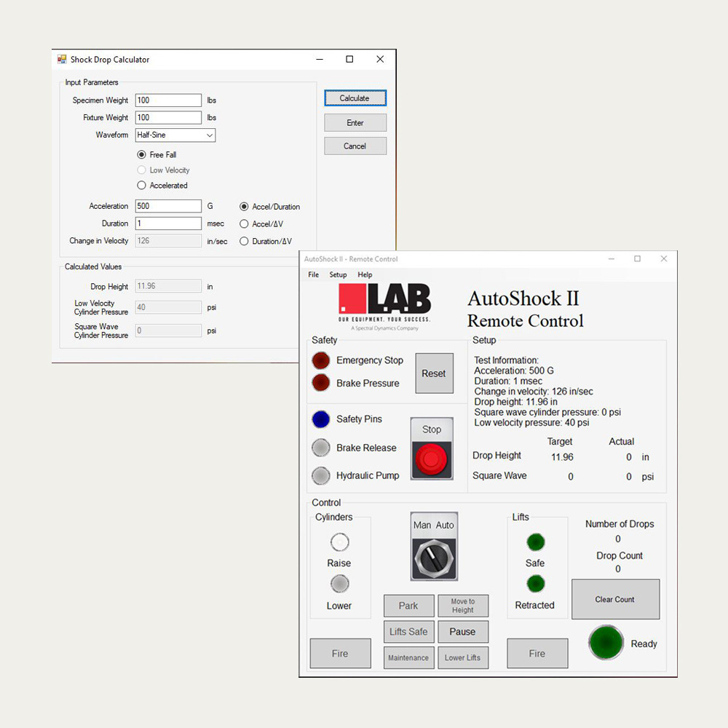Viewport: 728px width, 728px height.
Task: Click the green Ready indicator light
Action: [x=606, y=643]
